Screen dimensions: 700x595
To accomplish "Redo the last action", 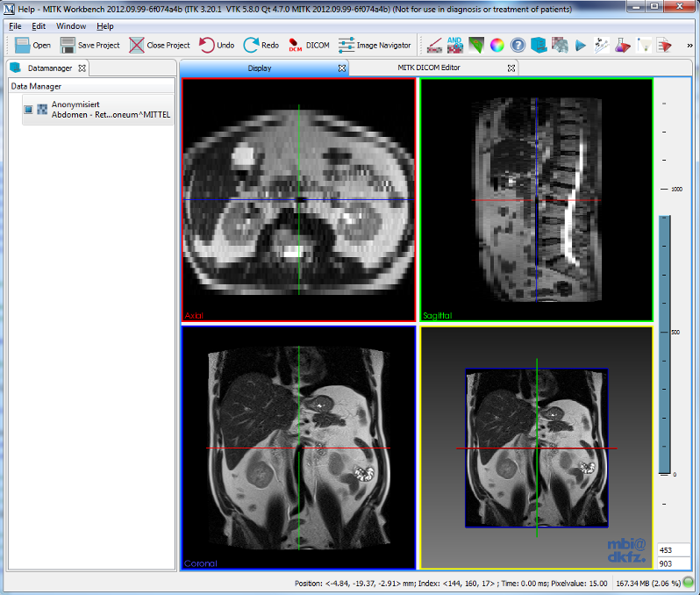I will 261,45.
